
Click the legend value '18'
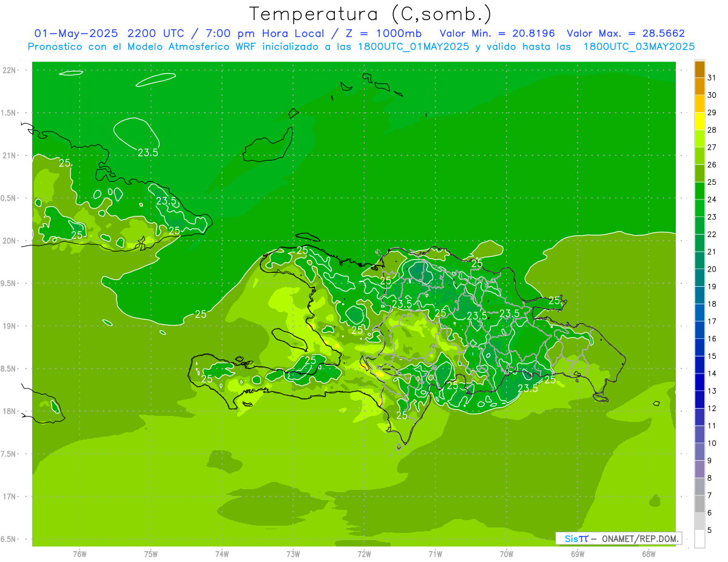click(x=712, y=304)
